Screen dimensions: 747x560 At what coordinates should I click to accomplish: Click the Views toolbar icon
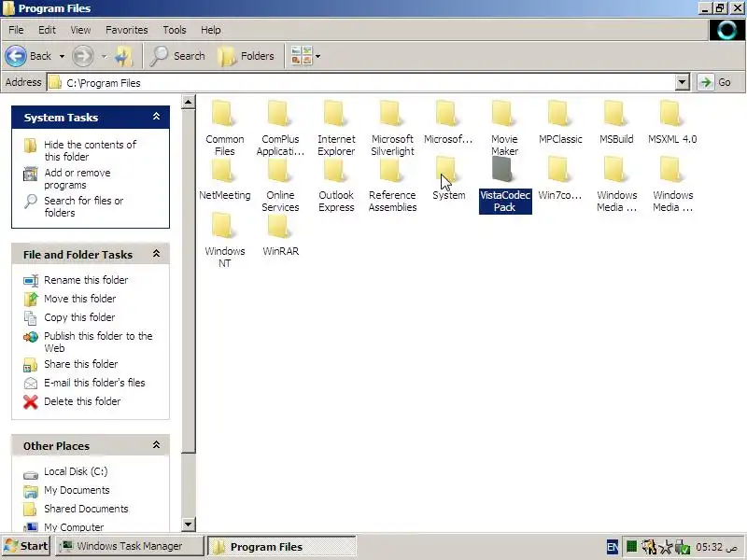[302, 56]
